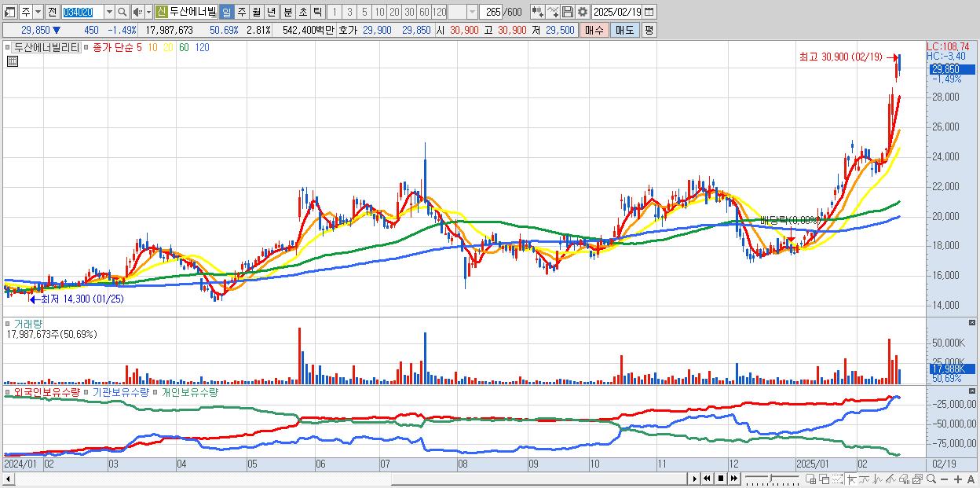
Task: Expand the dropdown beside the speaker icon
Action: [148, 13]
